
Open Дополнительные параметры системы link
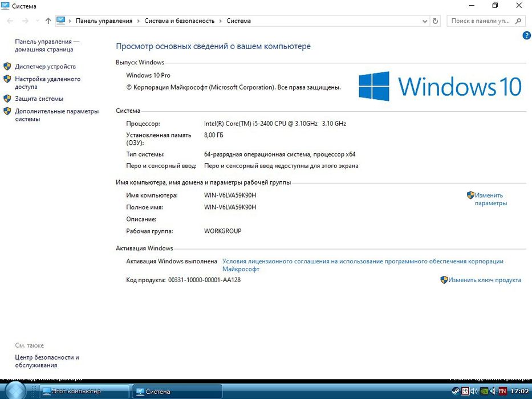56,115
